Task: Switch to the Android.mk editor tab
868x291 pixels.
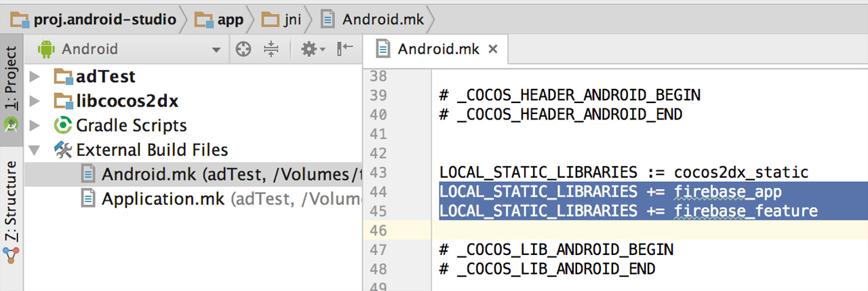Action: [x=437, y=49]
